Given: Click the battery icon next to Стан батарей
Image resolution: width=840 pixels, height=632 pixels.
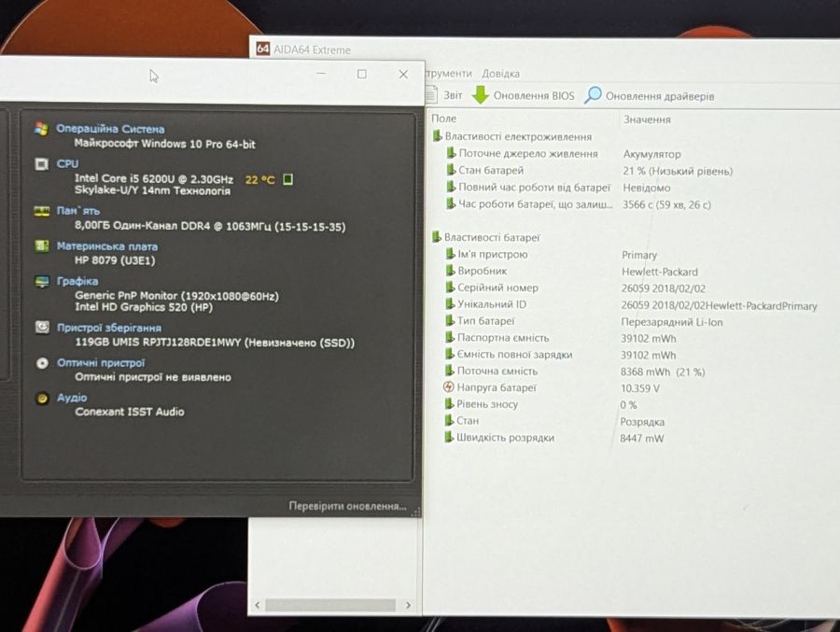Looking at the screenshot, I should [x=452, y=170].
